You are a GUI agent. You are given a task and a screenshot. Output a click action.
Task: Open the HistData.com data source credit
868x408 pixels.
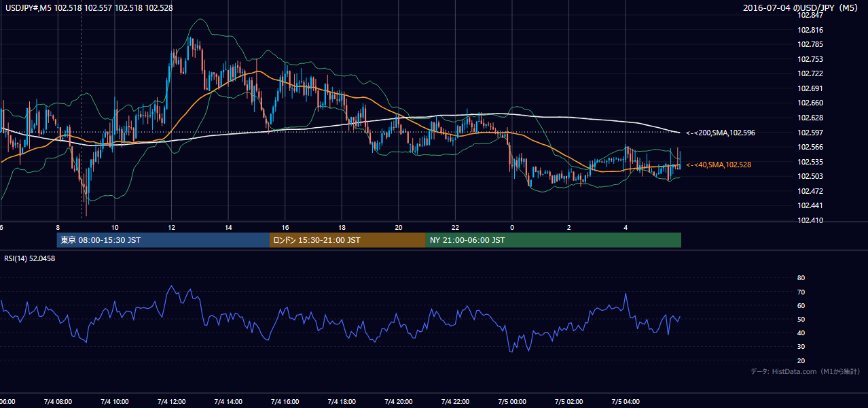coord(806,371)
